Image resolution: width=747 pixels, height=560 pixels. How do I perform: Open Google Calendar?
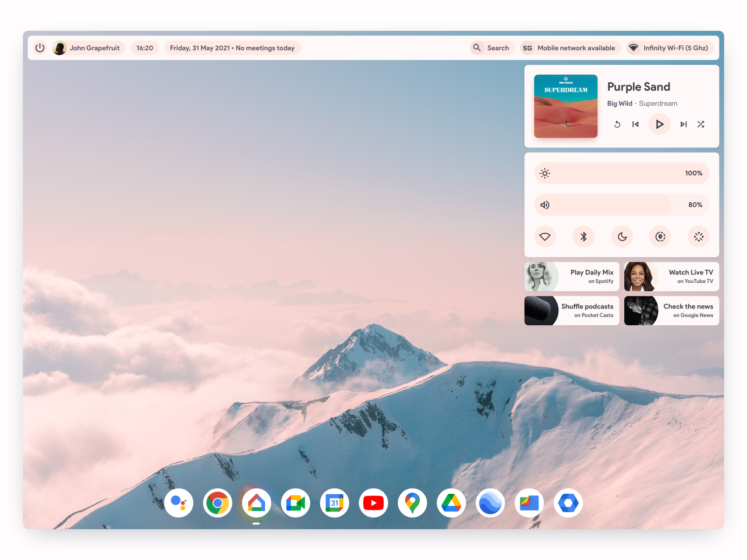[x=334, y=503]
